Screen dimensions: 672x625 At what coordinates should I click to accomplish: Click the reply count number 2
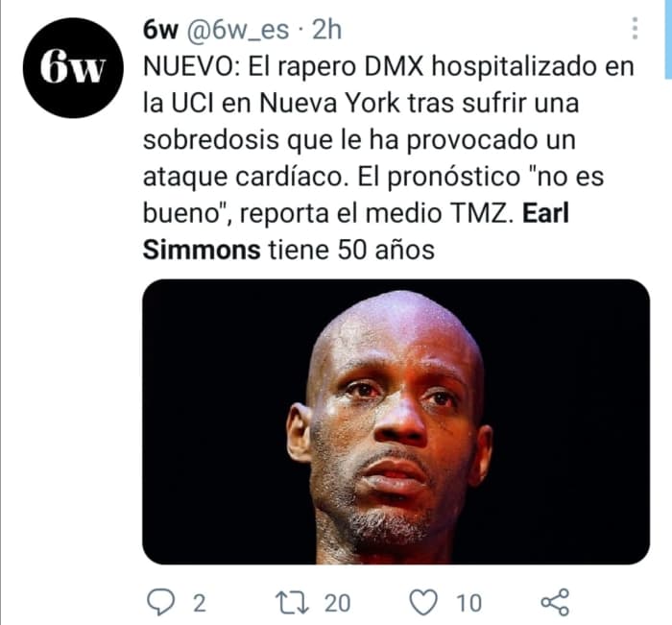pyautogui.click(x=200, y=604)
